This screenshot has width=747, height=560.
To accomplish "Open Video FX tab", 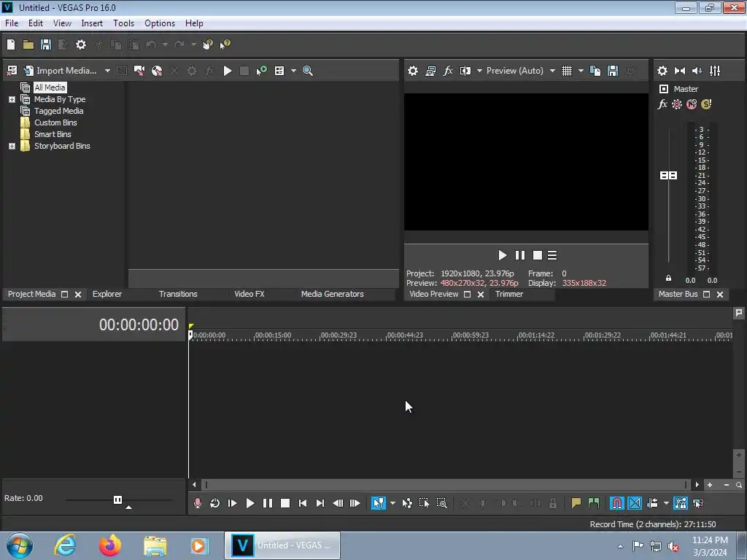I will coord(249,295).
